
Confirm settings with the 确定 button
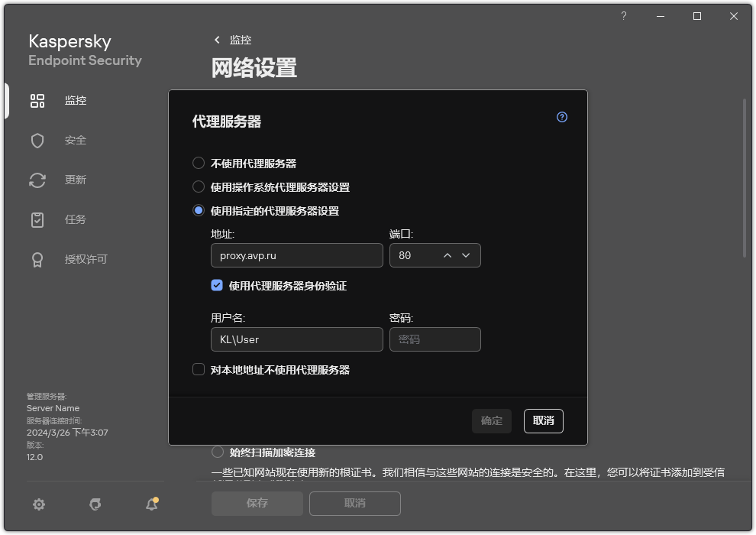point(491,421)
